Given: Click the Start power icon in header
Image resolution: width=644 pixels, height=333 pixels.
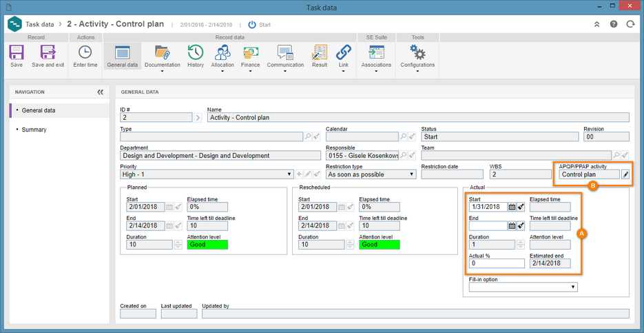Looking at the screenshot, I should coord(252,25).
